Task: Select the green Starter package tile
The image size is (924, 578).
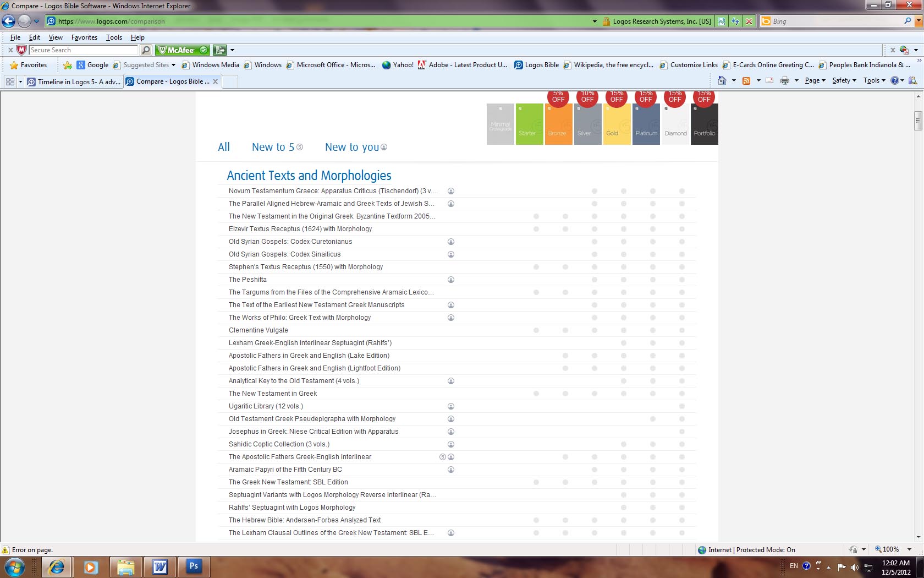Action: tap(529, 124)
